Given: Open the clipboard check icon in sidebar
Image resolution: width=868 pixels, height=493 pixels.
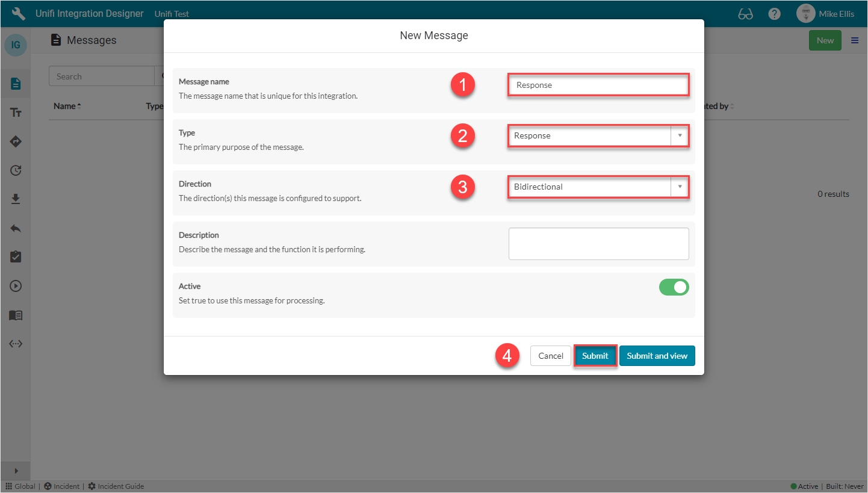Looking at the screenshot, I should [16, 257].
